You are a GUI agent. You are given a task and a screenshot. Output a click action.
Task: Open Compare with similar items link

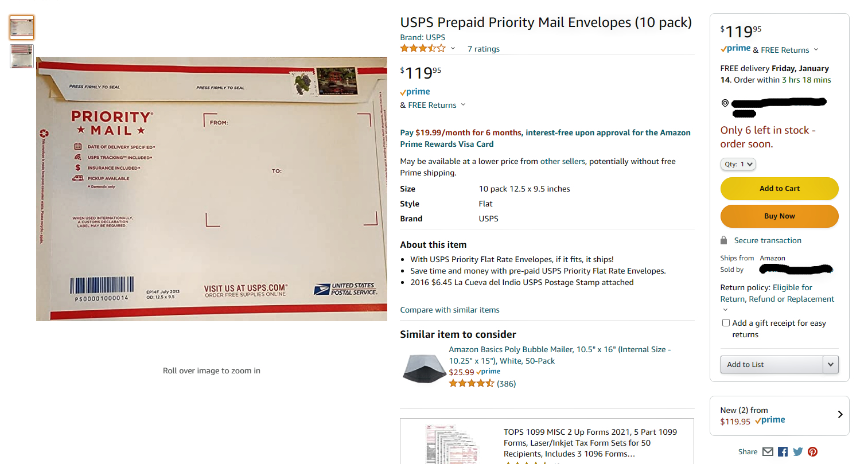[450, 310]
